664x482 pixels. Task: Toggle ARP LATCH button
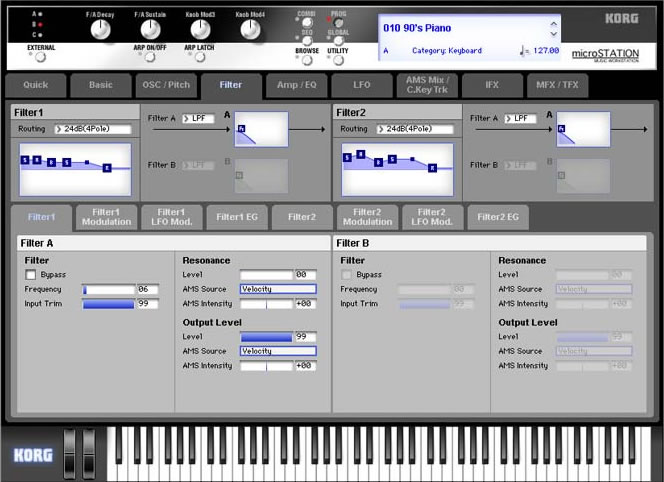tap(200, 57)
